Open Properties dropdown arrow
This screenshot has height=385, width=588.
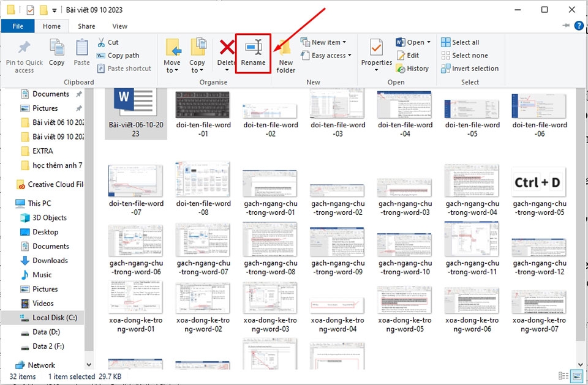pyautogui.click(x=376, y=70)
